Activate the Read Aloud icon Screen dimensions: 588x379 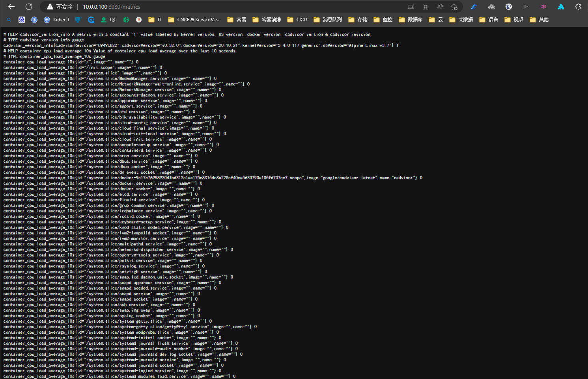point(440,7)
